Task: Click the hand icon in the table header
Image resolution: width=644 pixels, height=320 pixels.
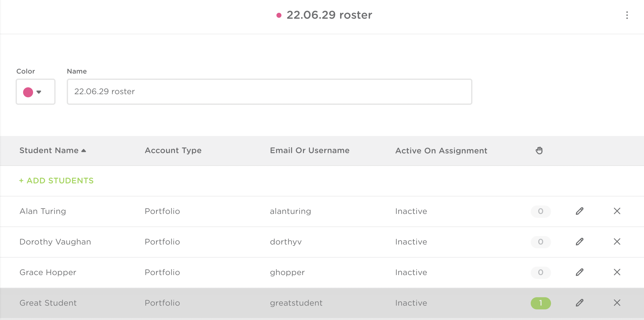Action: pyautogui.click(x=539, y=150)
